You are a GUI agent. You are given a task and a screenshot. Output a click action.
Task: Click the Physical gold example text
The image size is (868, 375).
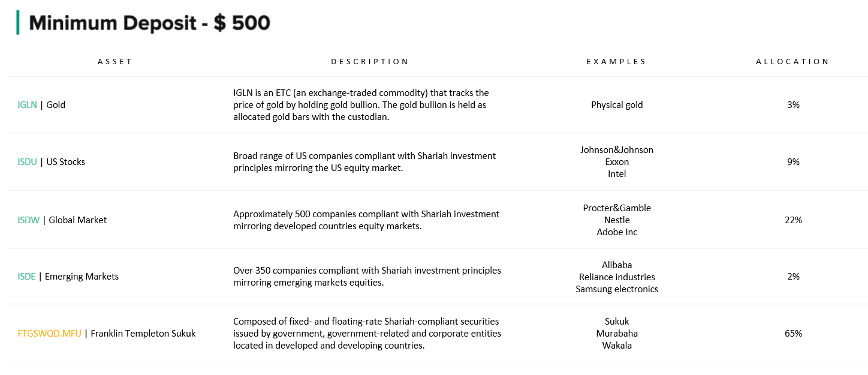click(x=617, y=105)
